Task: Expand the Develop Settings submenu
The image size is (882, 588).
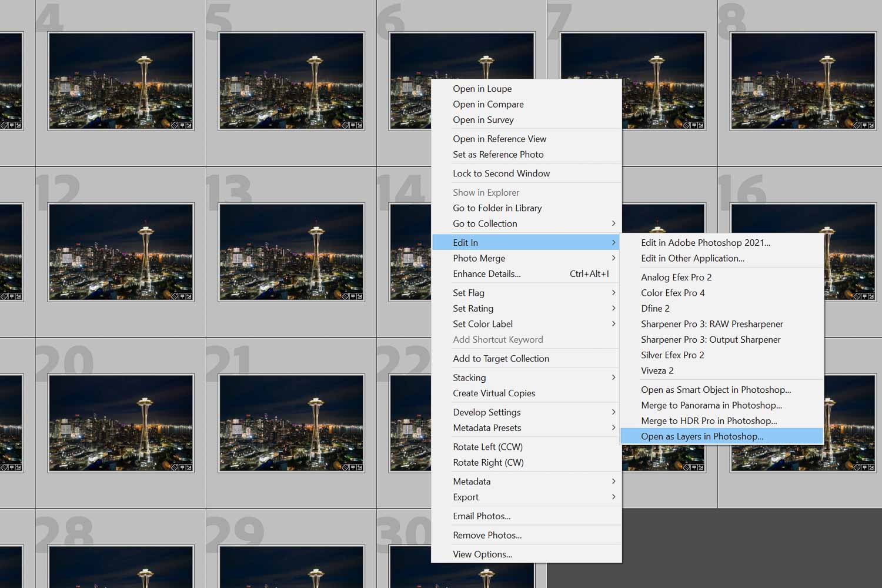Action: pos(526,412)
